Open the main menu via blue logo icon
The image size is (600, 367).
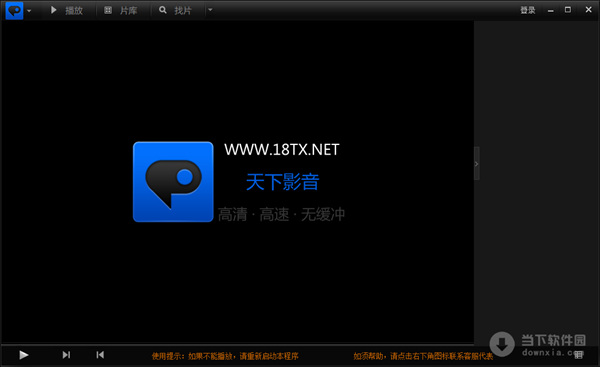[x=14, y=10]
